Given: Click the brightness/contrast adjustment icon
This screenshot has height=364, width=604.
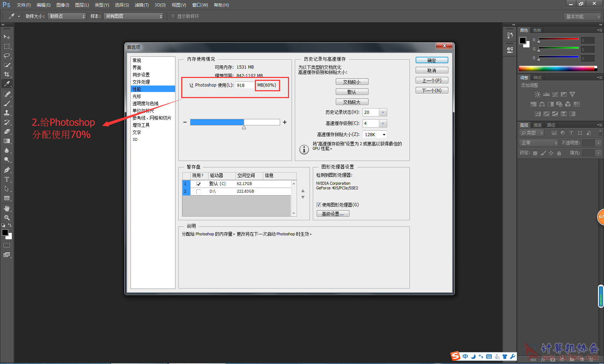Looking at the screenshot, I should tap(537, 95).
